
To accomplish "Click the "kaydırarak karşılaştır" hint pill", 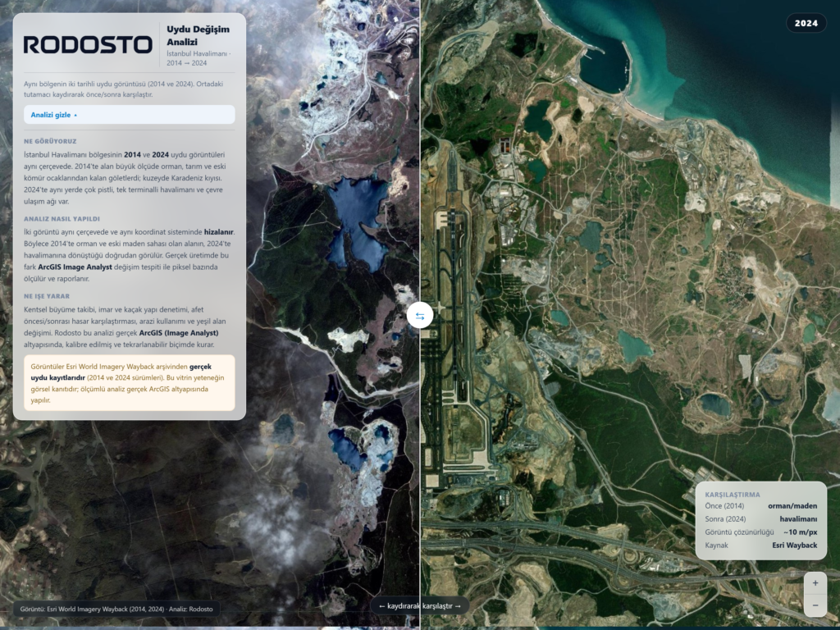I will tap(420, 606).
